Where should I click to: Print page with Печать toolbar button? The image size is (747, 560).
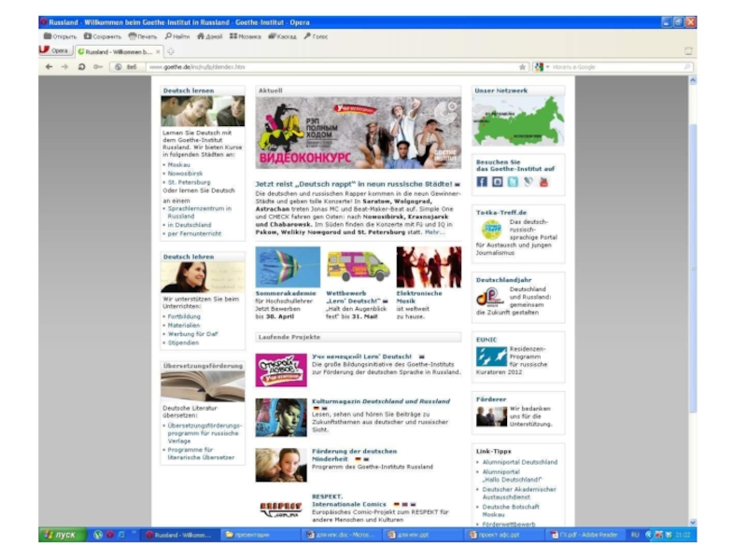click(143, 36)
